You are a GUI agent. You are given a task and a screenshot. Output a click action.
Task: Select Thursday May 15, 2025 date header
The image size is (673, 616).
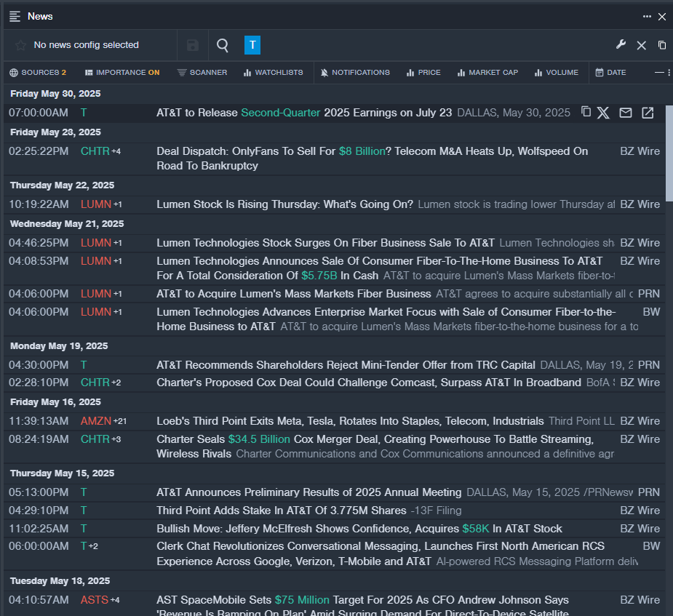coord(63,473)
